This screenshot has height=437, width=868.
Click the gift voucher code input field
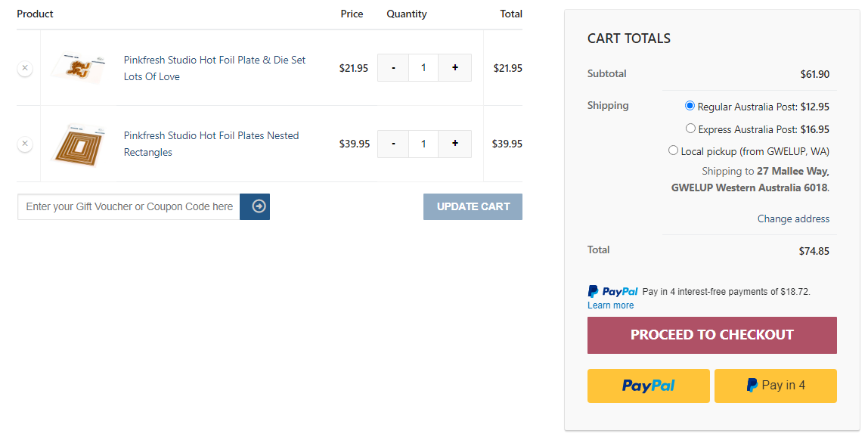tap(128, 206)
